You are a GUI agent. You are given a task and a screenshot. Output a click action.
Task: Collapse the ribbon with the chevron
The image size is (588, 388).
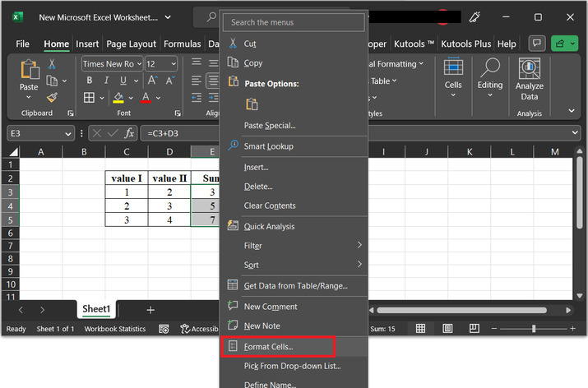pos(571,111)
